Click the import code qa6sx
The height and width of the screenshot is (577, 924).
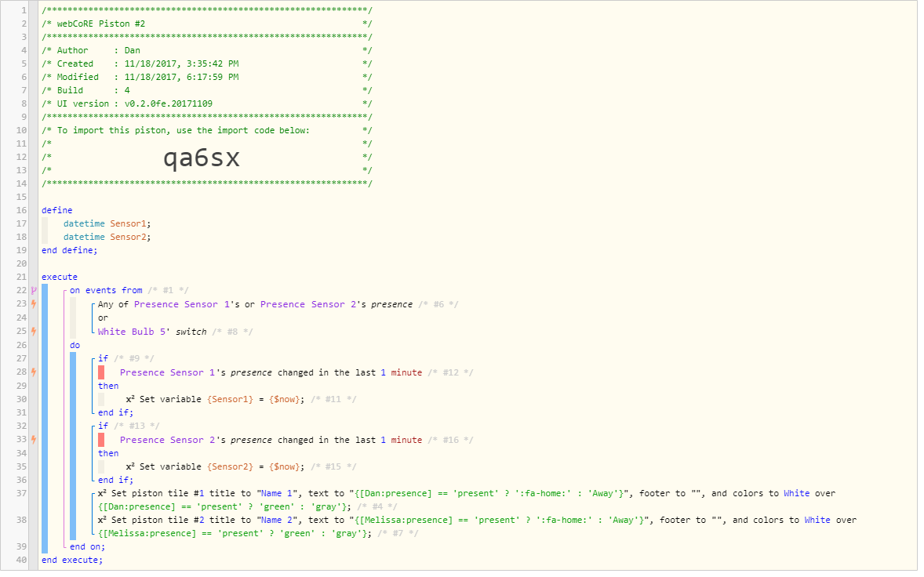click(x=202, y=158)
